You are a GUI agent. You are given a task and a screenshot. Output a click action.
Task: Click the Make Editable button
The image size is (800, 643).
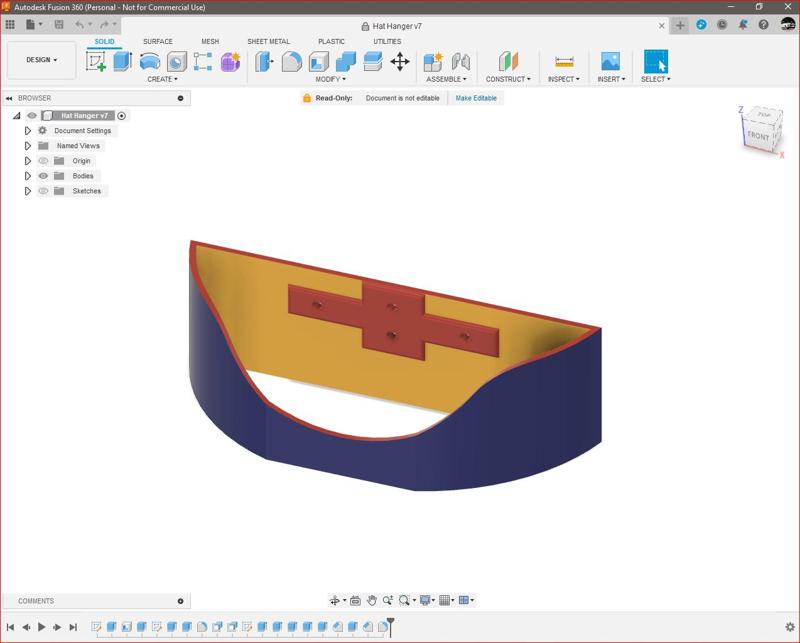point(476,98)
